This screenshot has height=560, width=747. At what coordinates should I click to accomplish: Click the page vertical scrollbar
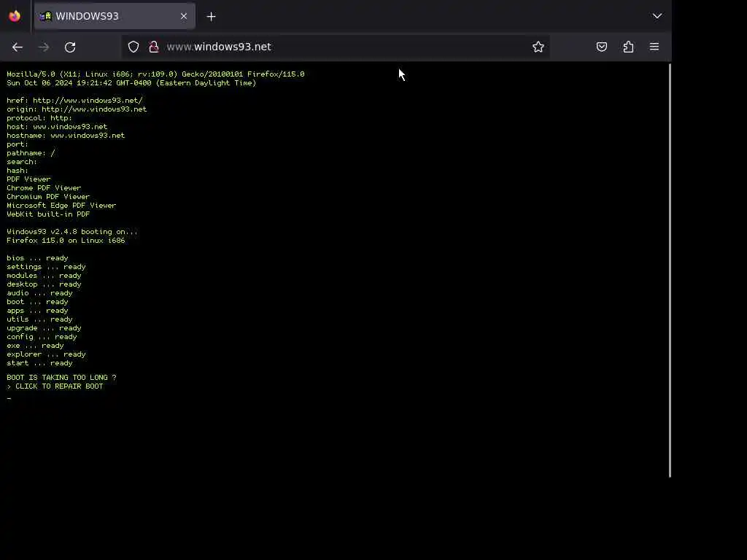670,270
